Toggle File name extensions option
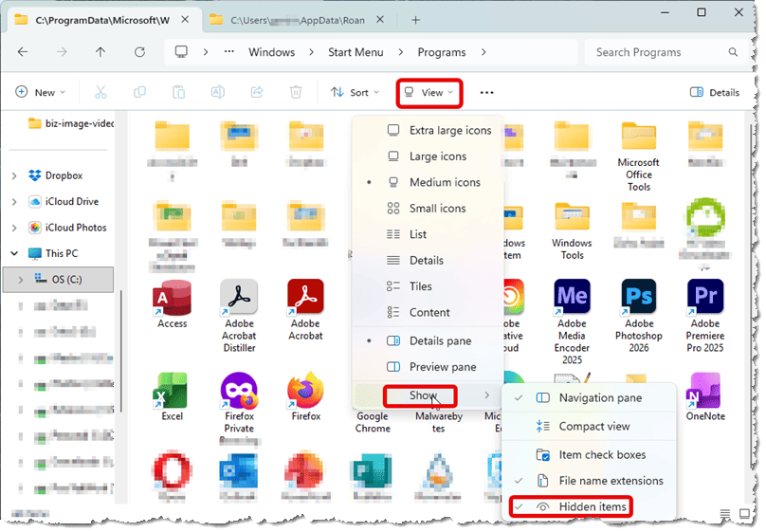This screenshot has width=766, height=532. [611, 481]
